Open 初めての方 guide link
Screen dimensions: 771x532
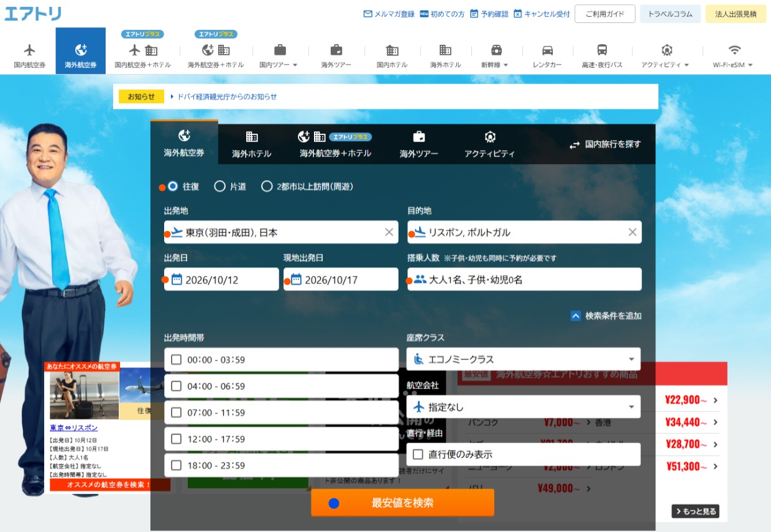[x=442, y=14]
